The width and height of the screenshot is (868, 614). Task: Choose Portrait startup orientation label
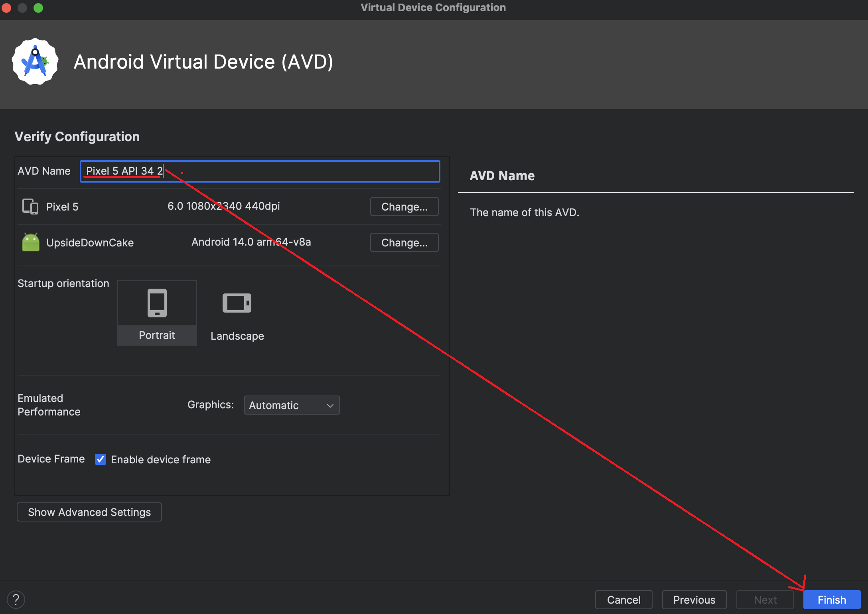pyautogui.click(x=157, y=335)
